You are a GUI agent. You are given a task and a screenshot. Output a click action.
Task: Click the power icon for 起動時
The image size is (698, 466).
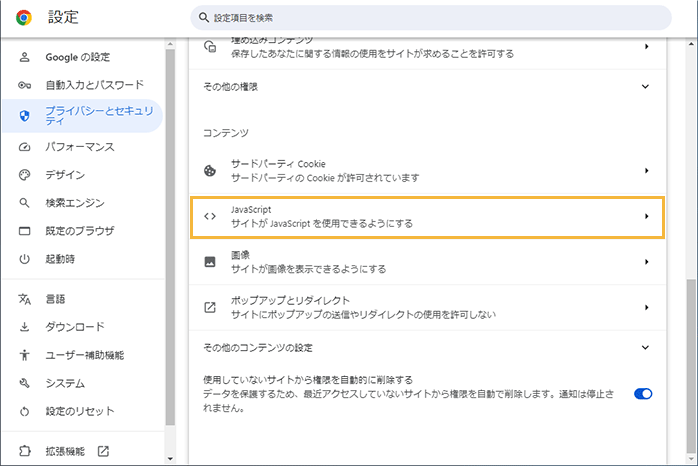pos(24,259)
